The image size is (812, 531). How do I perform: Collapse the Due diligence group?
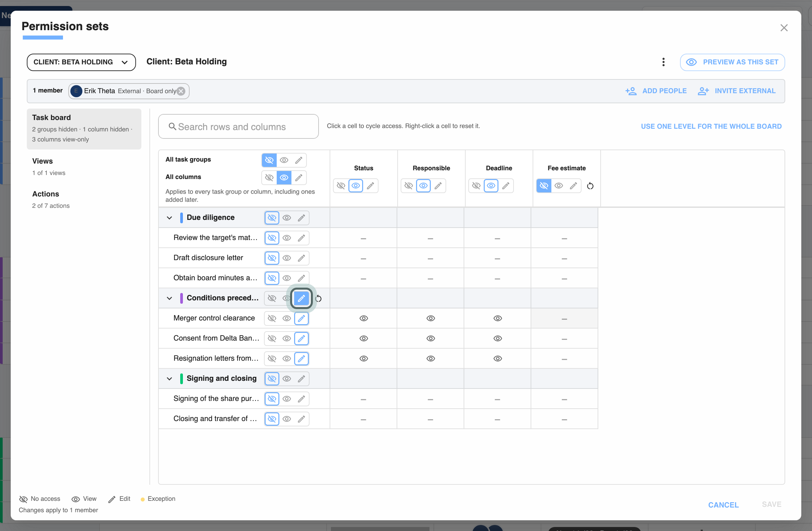pyautogui.click(x=169, y=218)
